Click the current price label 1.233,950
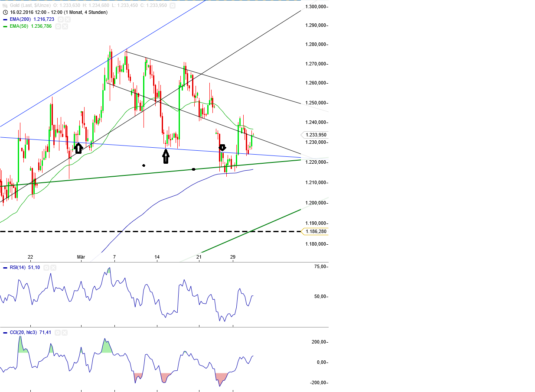 coord(315,135)
